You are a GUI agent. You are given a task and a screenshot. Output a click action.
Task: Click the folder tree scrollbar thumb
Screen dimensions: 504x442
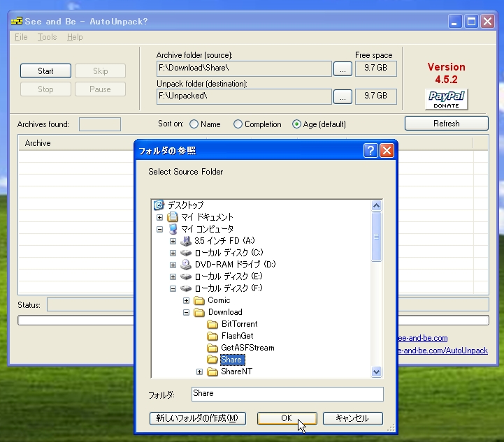(376, 237)
